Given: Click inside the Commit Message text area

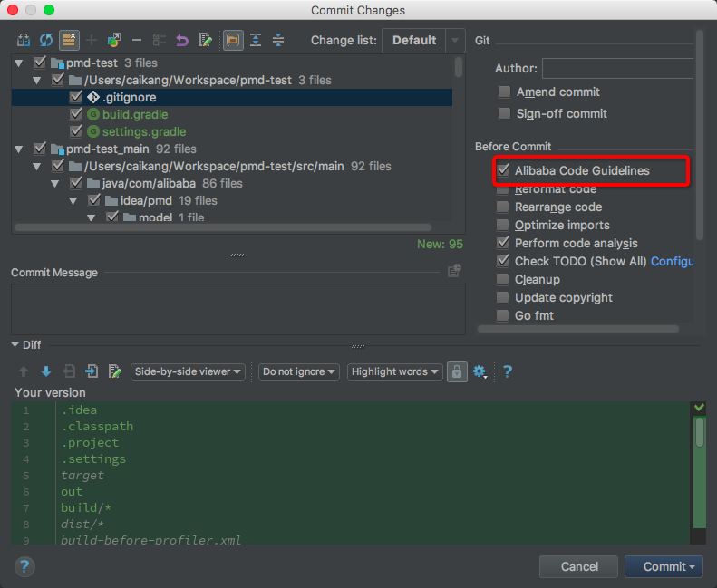Looking at the screenshot, I should pos(236,308).
